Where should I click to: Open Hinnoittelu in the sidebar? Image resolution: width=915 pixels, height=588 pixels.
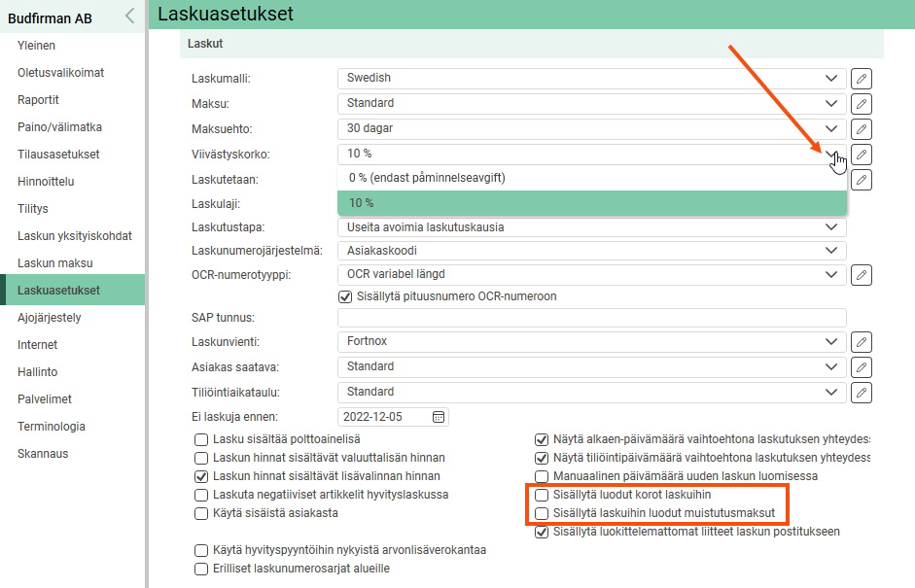point(46,182)
